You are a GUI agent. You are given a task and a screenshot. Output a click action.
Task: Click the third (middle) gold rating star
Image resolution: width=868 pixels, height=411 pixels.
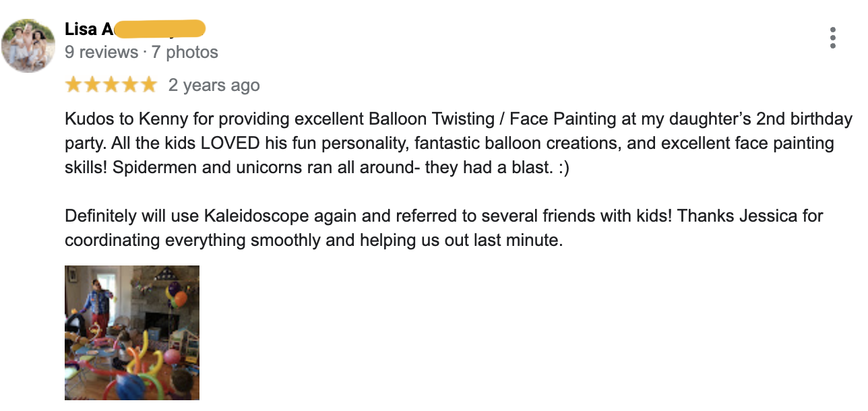(x=111, y=85)
